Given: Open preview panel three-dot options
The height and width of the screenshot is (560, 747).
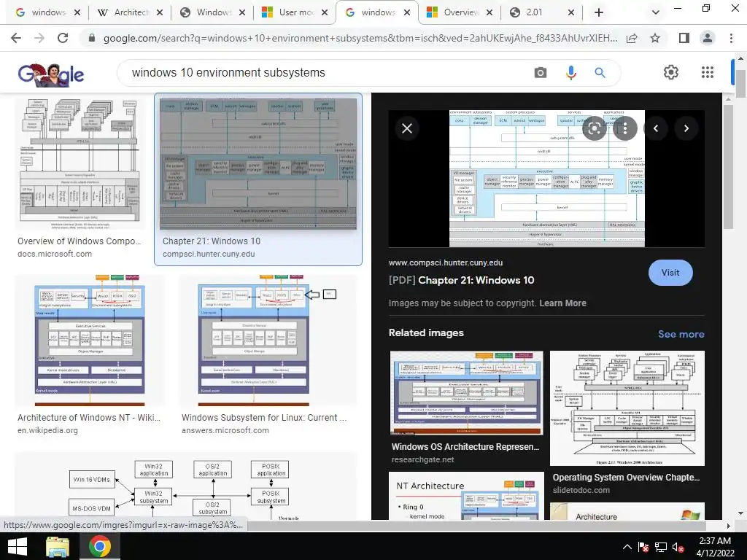Looking at the screenshot, I should (624, 128).
